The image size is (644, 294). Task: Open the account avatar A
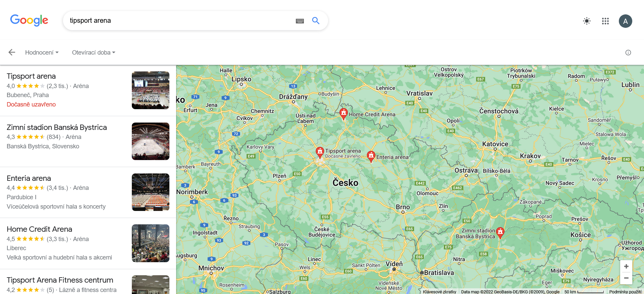tap(626, 21)
